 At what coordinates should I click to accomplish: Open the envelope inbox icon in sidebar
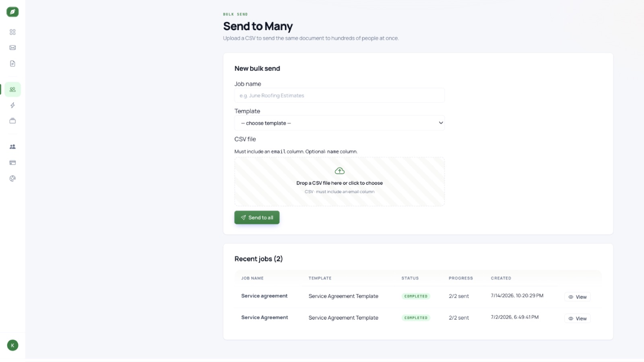click(12, 47)
